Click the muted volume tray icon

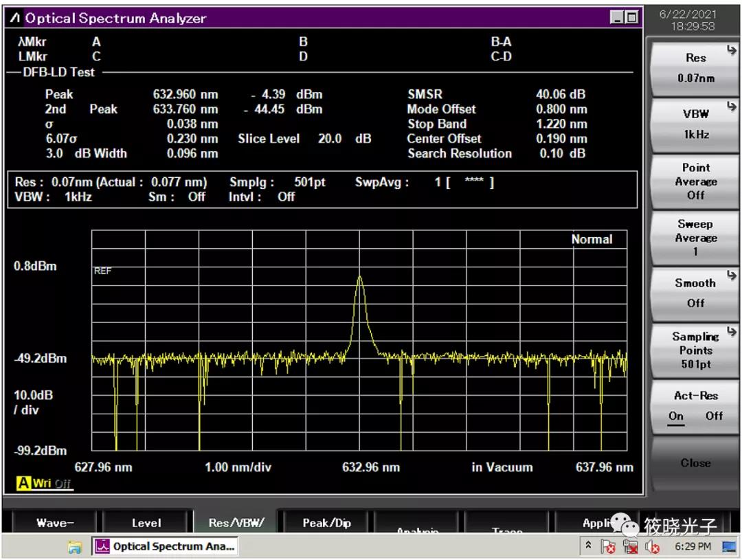click(x=652, y=547)
